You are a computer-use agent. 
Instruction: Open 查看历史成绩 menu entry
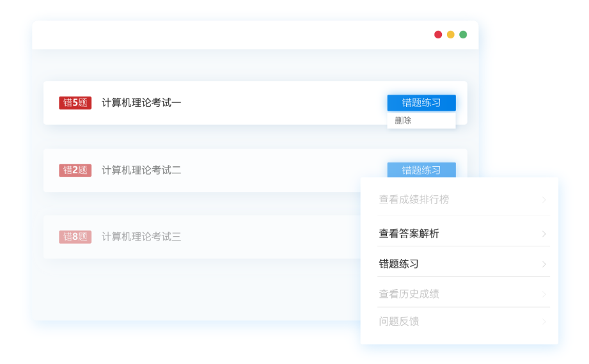[x=409, y=294]
